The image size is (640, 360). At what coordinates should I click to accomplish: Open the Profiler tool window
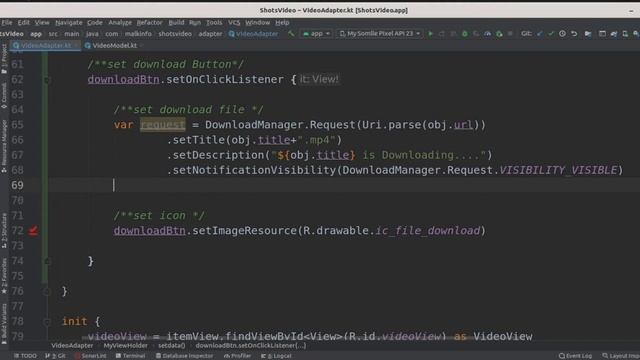(238, 356)
